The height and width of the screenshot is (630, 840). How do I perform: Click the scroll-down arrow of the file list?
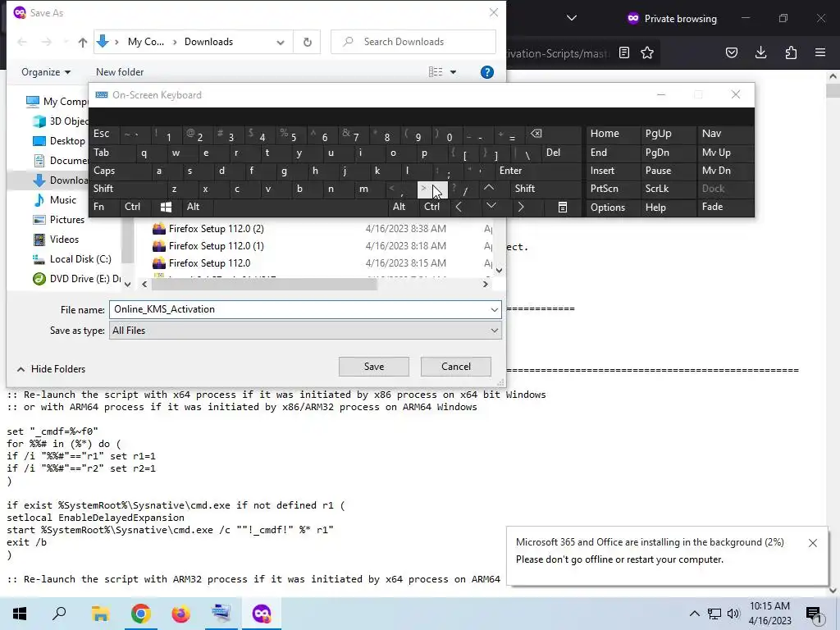click(x=499, y=271)
